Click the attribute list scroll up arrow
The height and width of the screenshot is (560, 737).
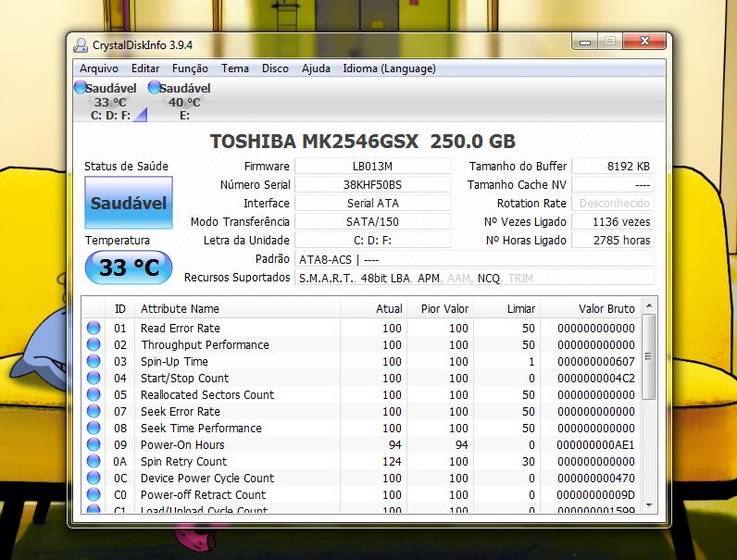[649, 305]
